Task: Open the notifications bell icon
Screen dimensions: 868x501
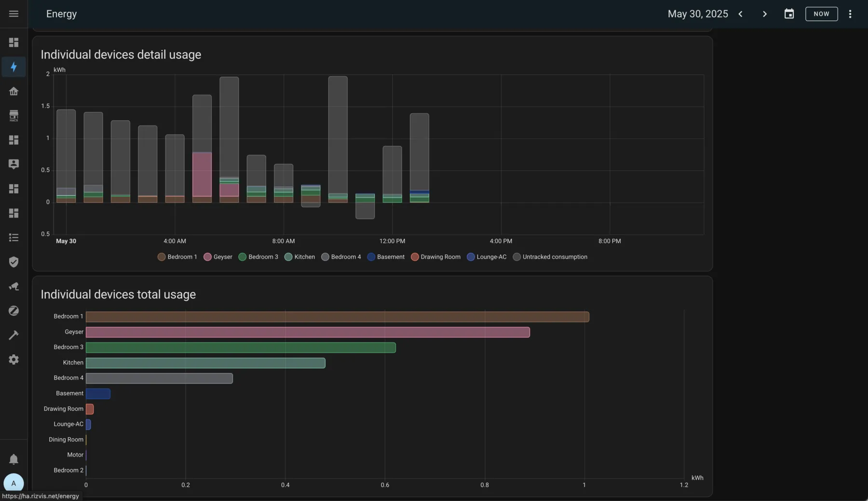Action: pos(14,459)
